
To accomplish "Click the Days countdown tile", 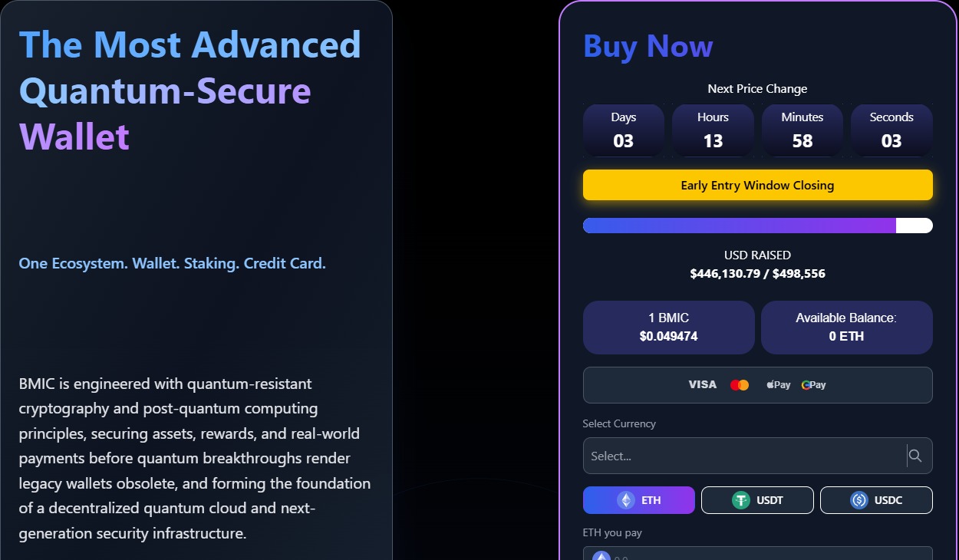I will [x=624, y=130].
